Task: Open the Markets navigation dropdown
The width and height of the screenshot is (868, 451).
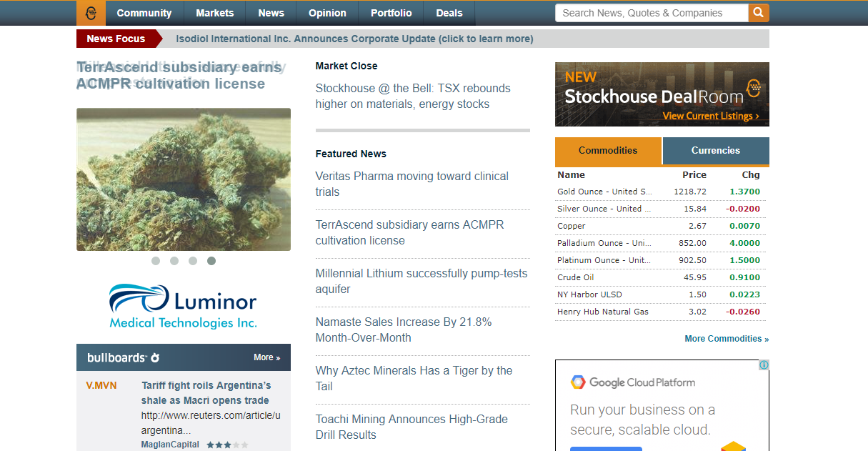Action: tap(214, 13)
